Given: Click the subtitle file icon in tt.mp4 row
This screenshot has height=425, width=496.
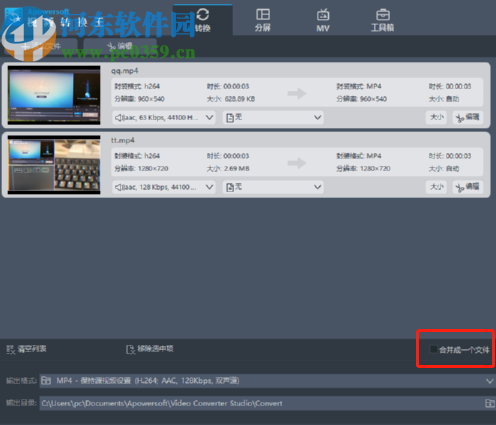Looking at the screenshot, I should tap(230, 187).
